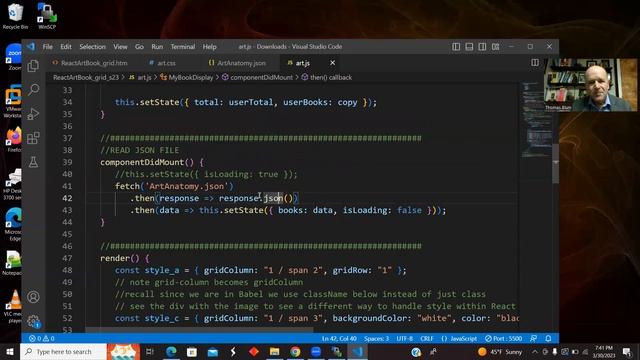Open the Terminal menu
The image size is (640, 360).
tap(182, 47)
